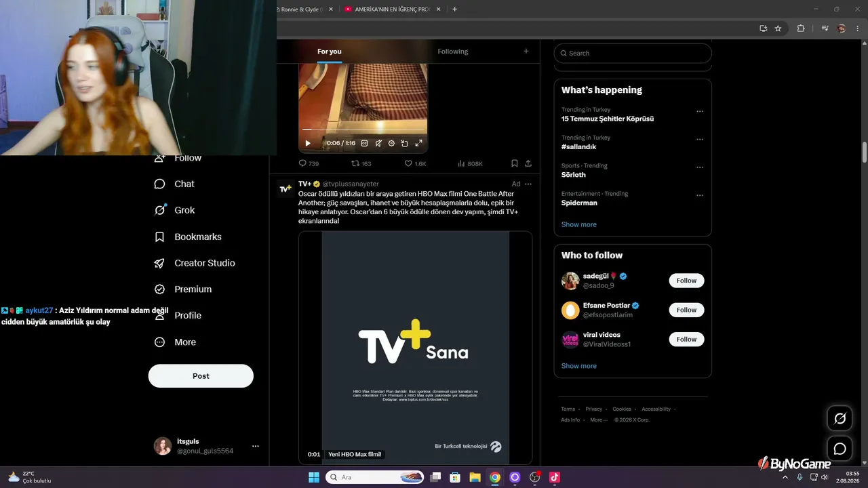Open options for #sallandık trend

(700, 140)
